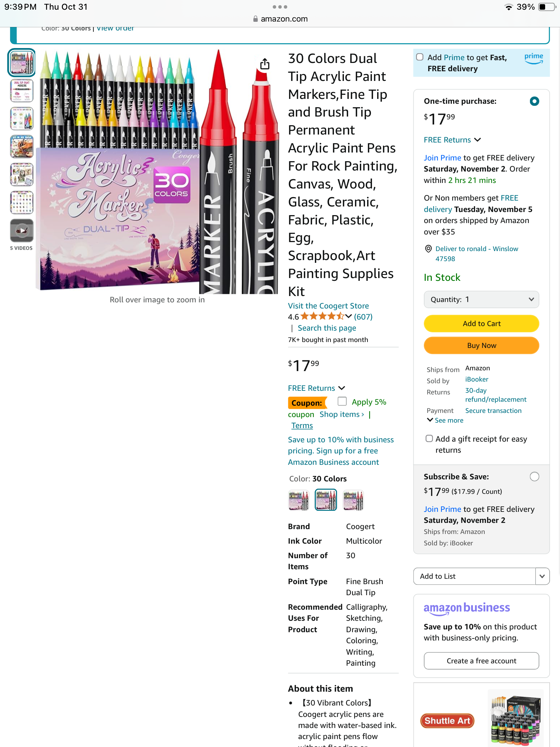
Task: Tap the padlock icon beside amazon.com
Action: tap(255, 19)
